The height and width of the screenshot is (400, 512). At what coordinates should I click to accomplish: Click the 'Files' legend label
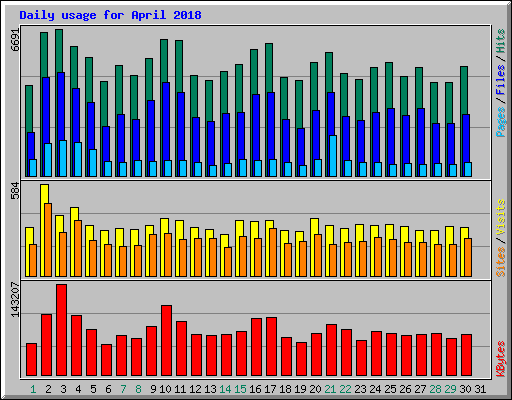tap(500, 79)
